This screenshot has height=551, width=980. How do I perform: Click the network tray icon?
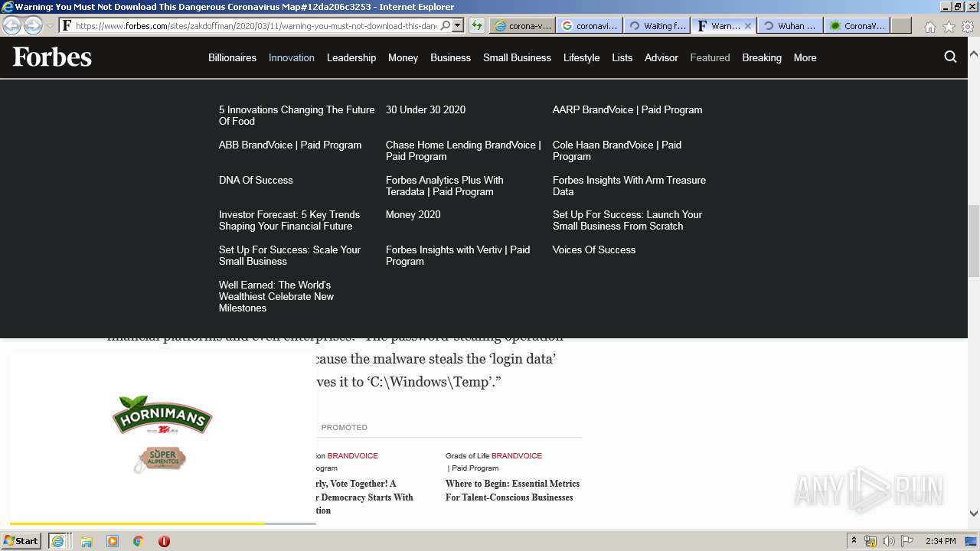pyautogui.click(x=871, y=541)
